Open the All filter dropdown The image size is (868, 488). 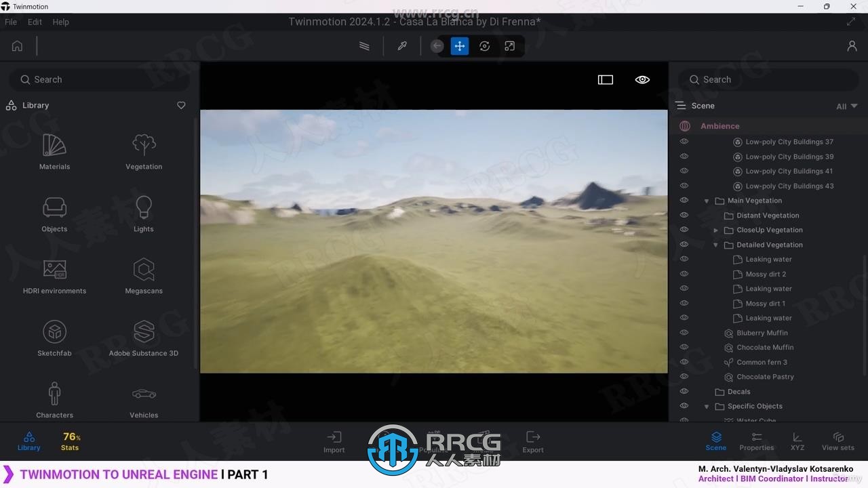[847, 106]
